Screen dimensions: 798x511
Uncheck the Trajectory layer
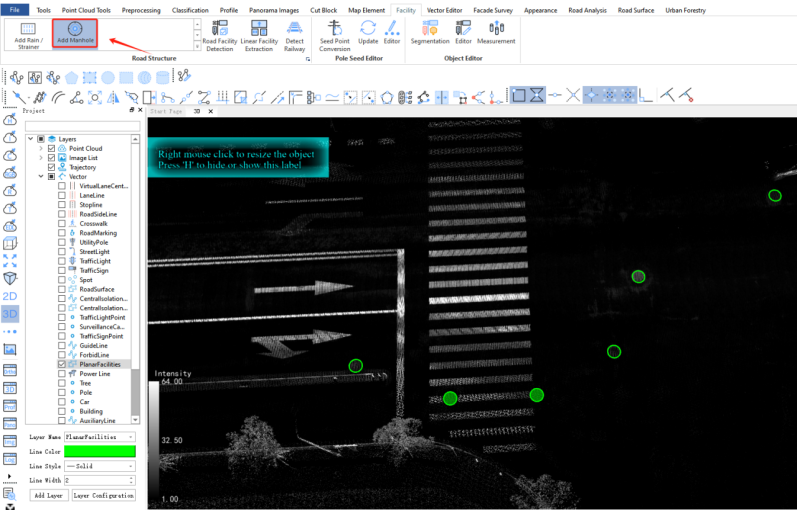tap(51, 167)
